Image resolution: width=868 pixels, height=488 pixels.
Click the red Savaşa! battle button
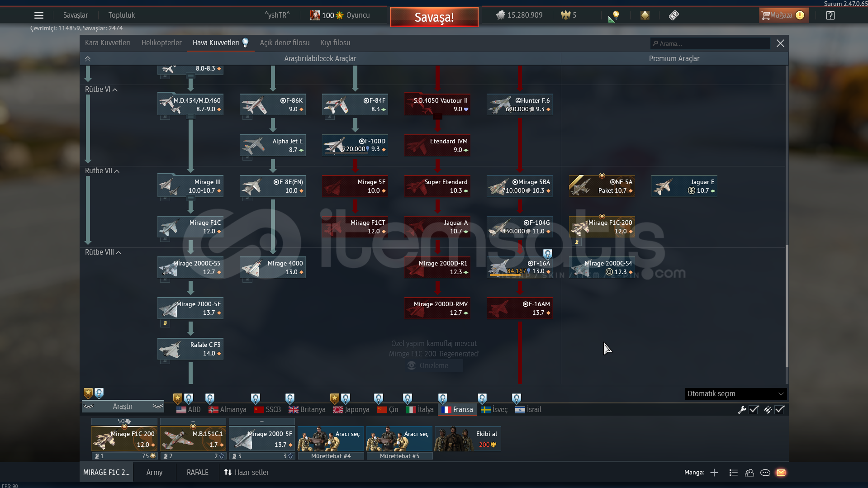click(x=434, y=17)
